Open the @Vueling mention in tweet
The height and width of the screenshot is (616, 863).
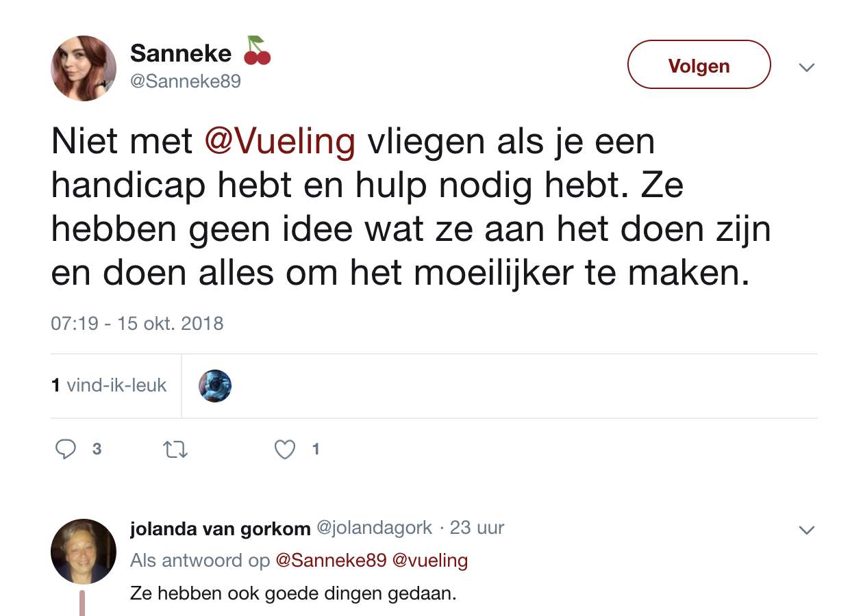point(280,142)
